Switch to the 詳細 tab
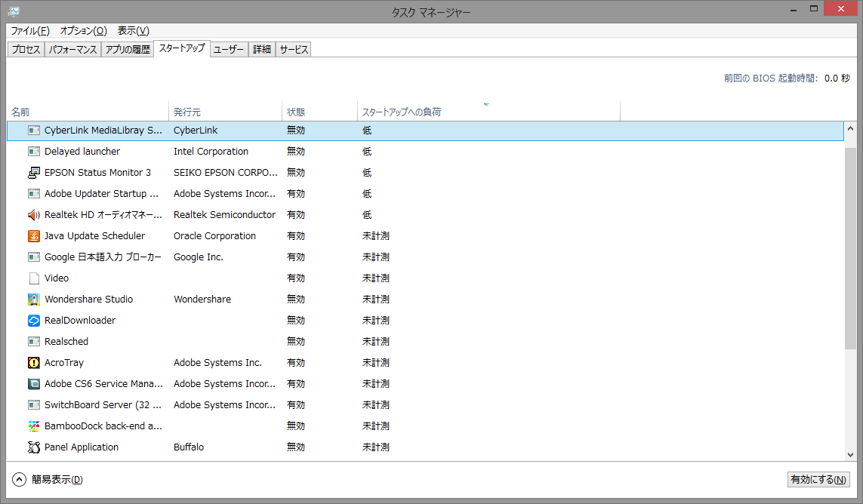 [262, 50]
